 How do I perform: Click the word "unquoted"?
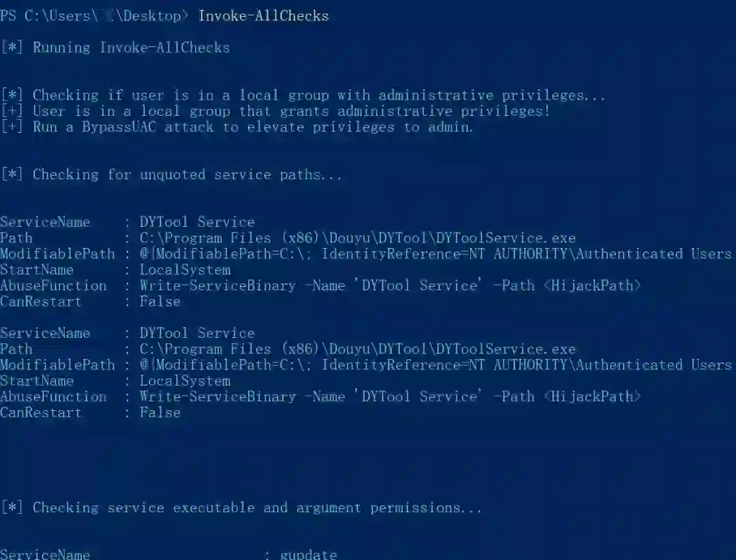click(172, 174)
